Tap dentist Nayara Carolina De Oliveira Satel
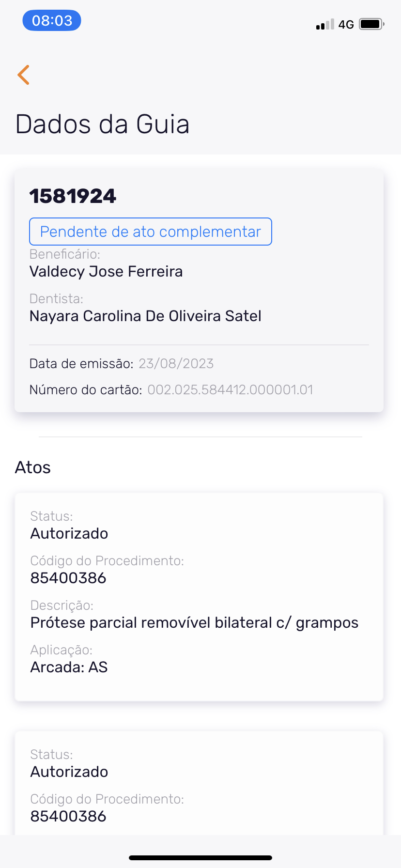The width and height of the screenshot is (401, 868). pyautogui.click(x=145, y=316)
